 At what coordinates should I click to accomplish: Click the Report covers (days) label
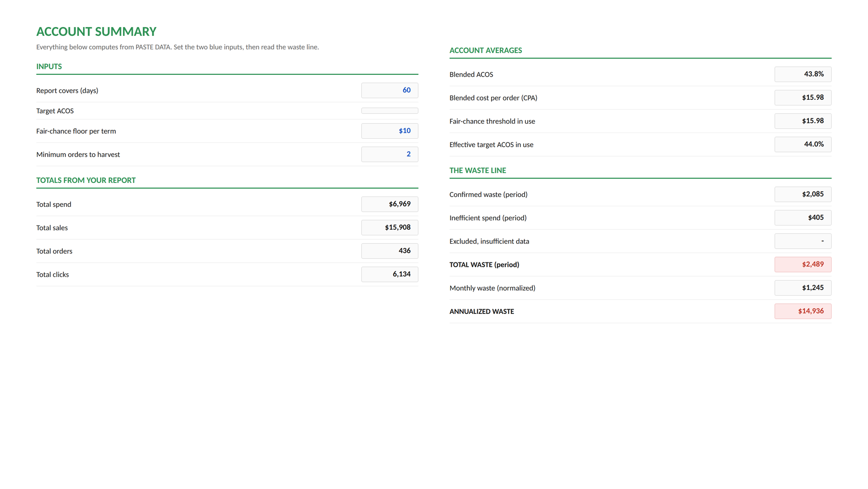67,90
